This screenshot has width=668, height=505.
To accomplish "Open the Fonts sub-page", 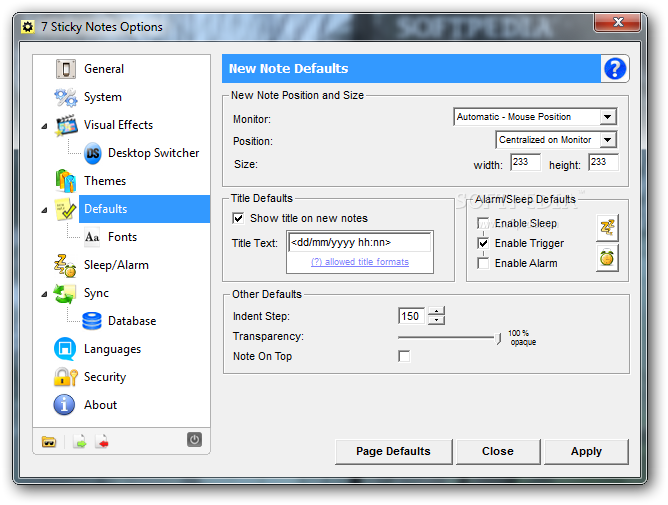I will 122,237.
